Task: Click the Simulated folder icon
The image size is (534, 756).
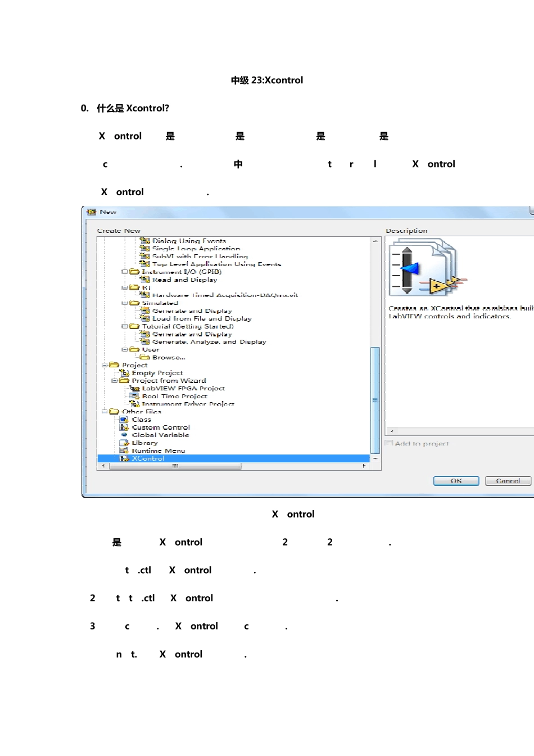Action: [x=134, y=303]
